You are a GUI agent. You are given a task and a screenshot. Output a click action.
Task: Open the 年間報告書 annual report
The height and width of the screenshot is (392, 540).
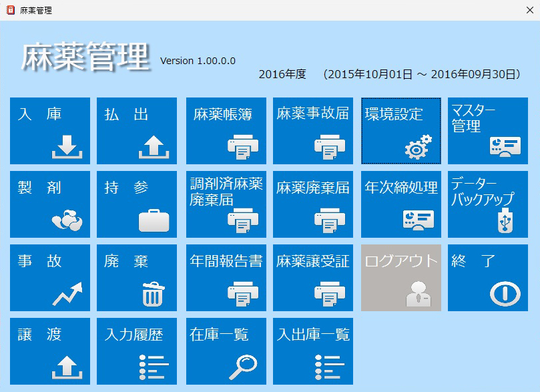tap(226, 278)
